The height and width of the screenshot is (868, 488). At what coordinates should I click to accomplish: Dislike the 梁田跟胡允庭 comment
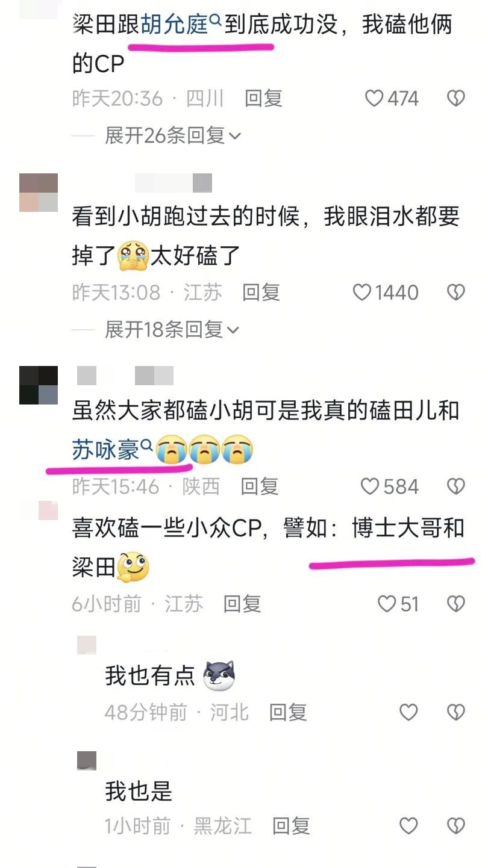click(456, 98)
